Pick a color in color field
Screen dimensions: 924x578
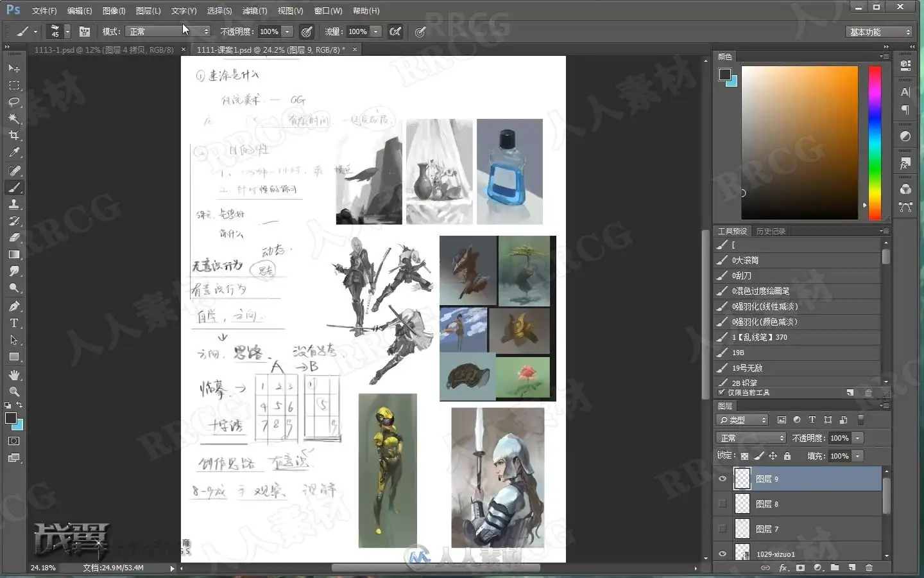coord(800,143)
